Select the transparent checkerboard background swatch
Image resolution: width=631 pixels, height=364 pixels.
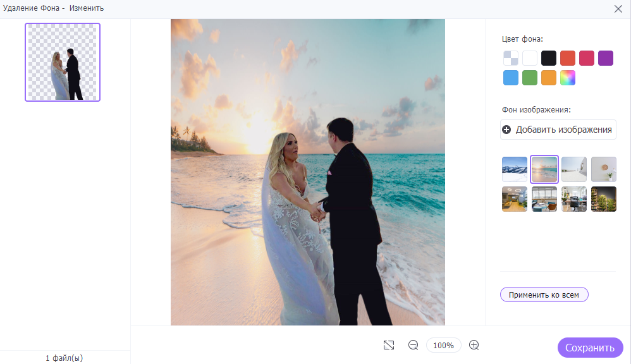click(511, 58)
